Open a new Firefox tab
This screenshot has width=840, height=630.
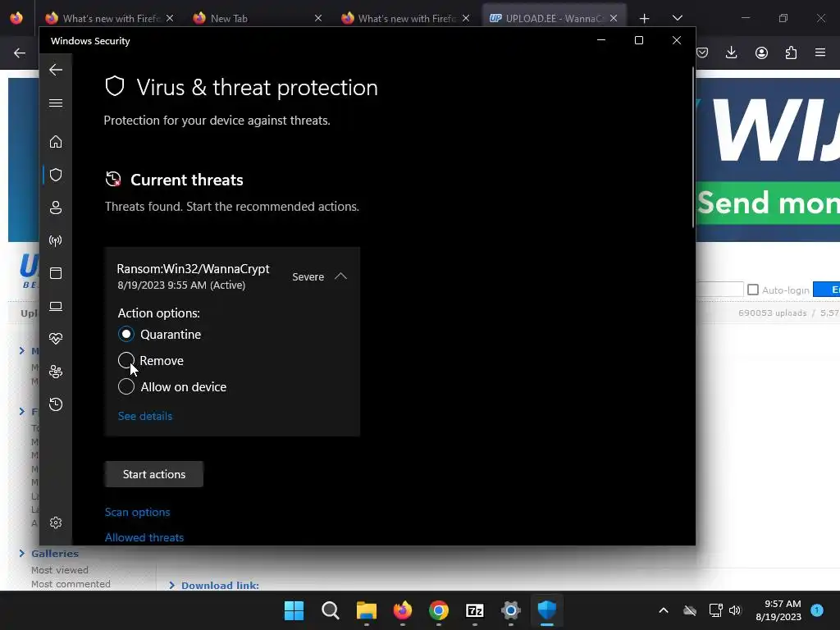point(645,18)
